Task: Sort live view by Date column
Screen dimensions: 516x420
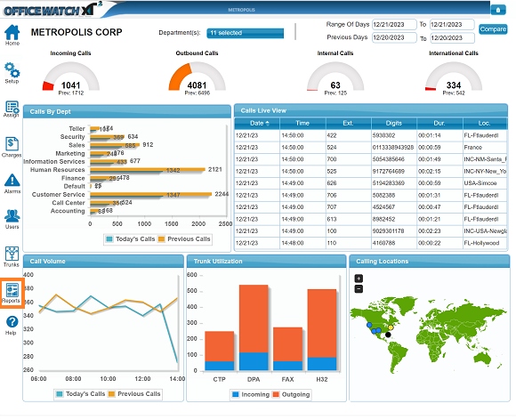Action: pyautogui.click(x=257, y=123)
